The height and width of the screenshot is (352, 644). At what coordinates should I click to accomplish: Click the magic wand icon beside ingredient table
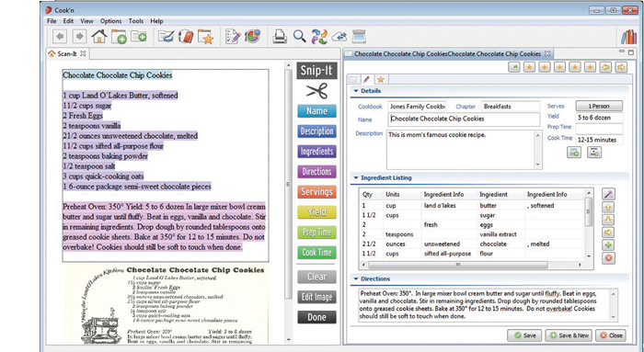pos(608,194)
